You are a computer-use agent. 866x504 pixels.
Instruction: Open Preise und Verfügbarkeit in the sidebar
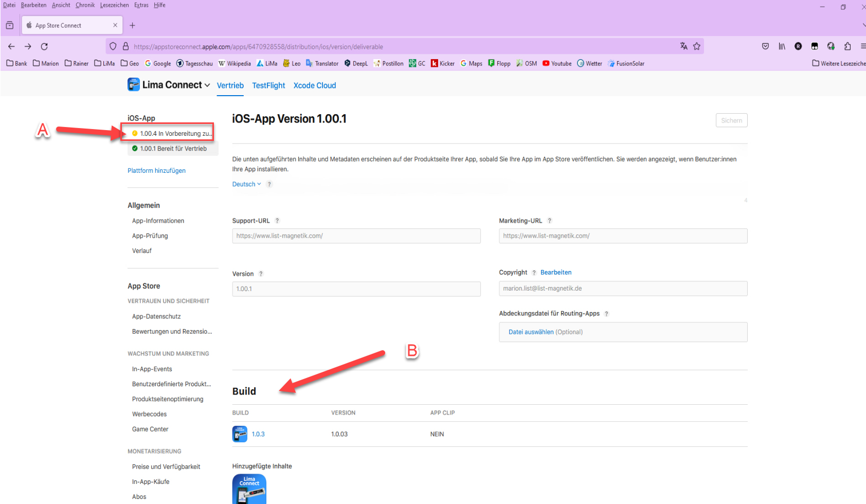click(x=166, y=466)
